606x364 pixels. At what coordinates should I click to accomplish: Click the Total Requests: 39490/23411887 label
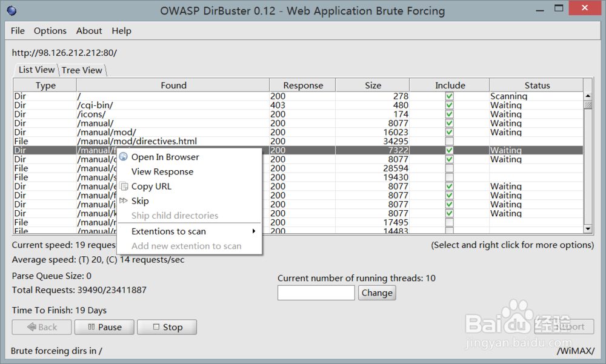point(79,290)
